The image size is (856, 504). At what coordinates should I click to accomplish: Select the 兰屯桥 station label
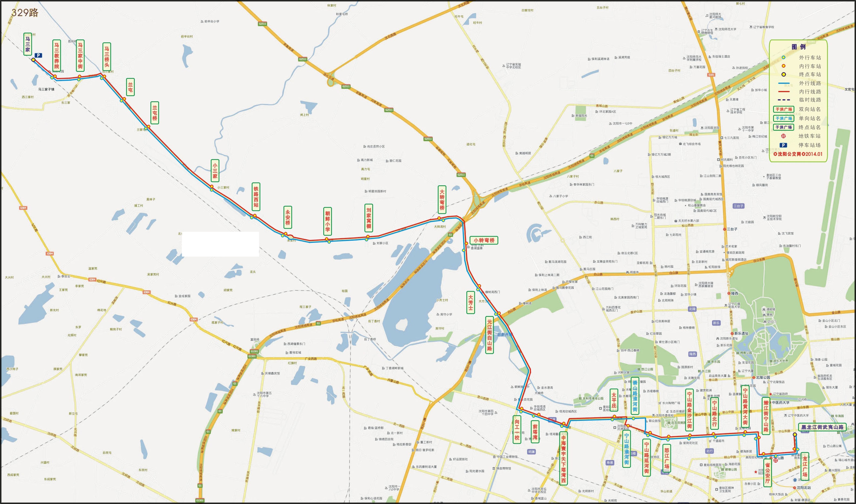coord(155,112)
